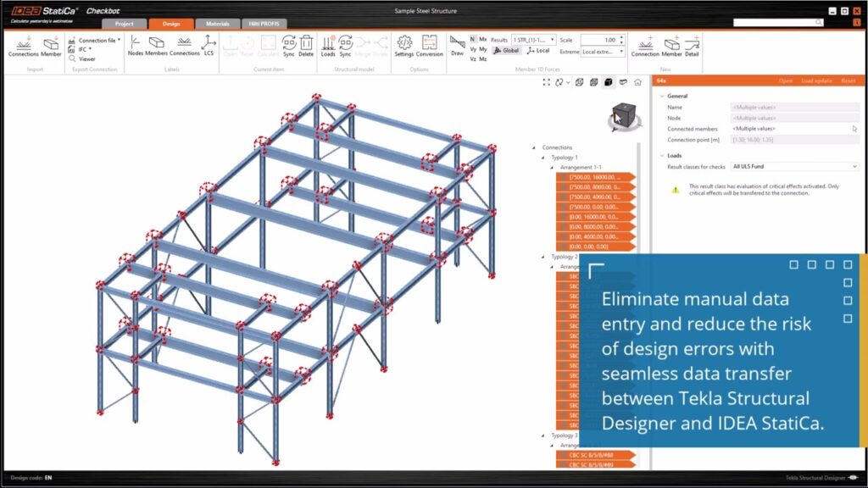
Task: Click Draw member 1D forces
Action: (457, 46)
